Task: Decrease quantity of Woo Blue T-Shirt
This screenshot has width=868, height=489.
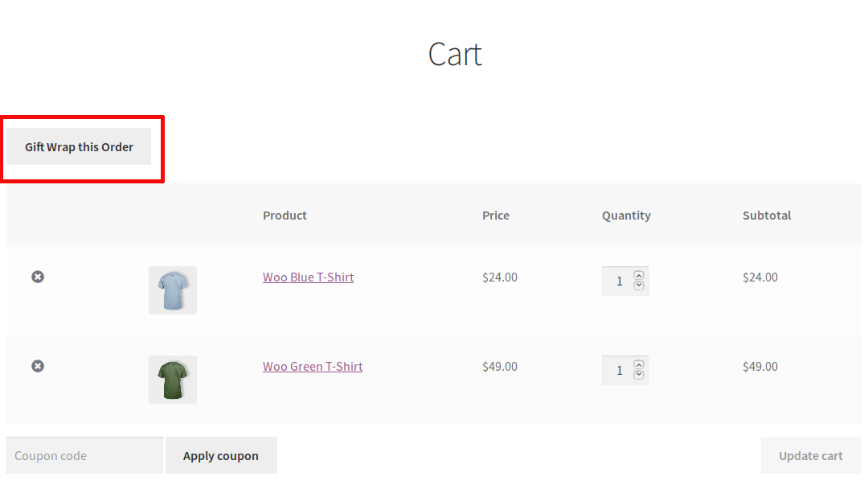Action: point(639,286)
